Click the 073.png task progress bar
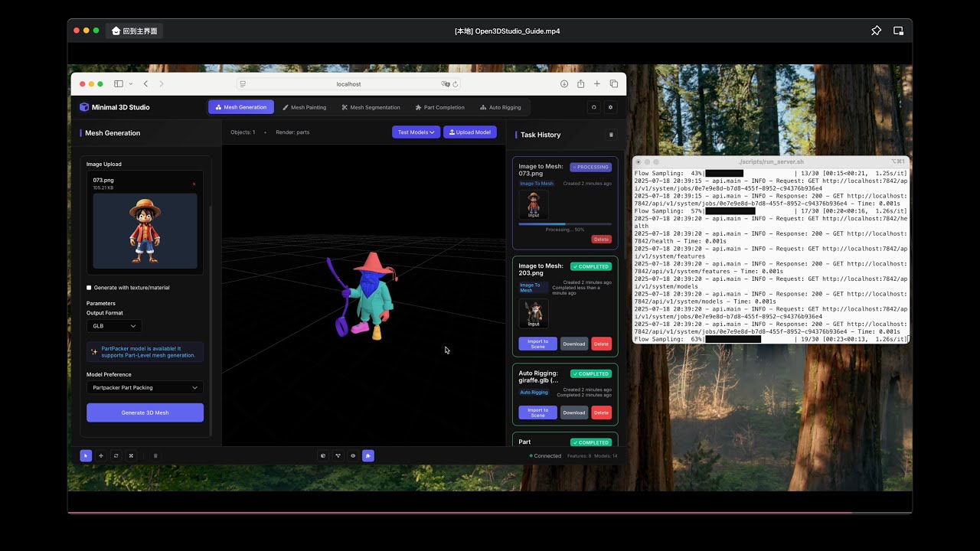980x551 pixels. pos(565,223)
